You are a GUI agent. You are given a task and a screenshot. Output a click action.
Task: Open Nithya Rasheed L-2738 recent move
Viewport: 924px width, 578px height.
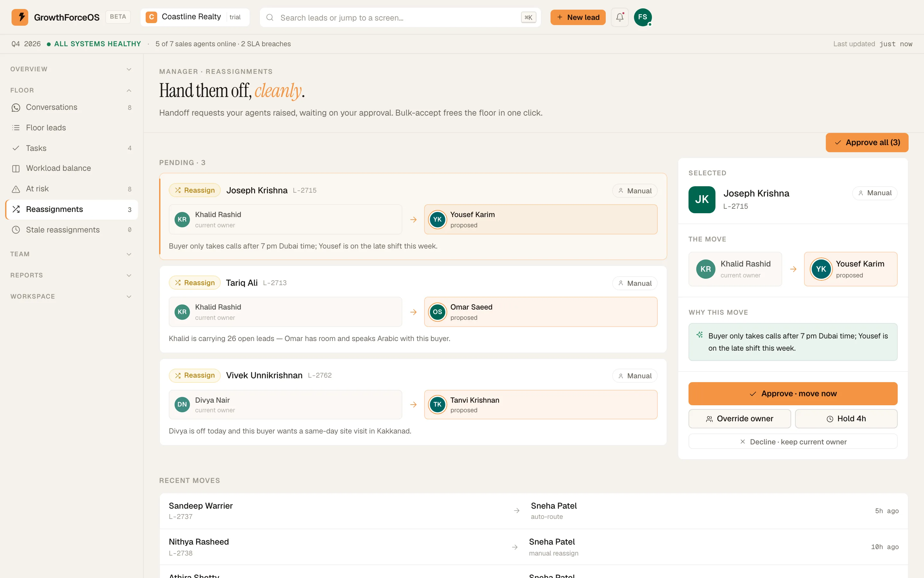click(x=534, y=547)
